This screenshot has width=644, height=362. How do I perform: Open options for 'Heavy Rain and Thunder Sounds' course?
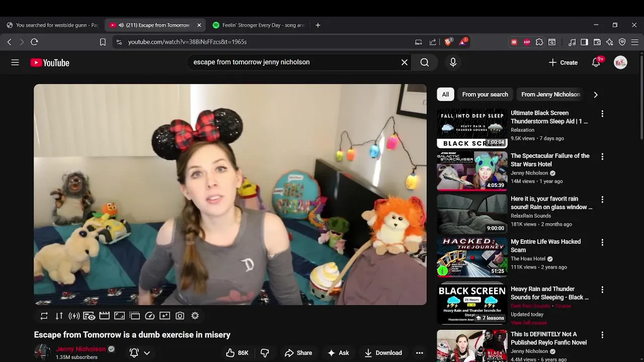click(x=602, y=290)
